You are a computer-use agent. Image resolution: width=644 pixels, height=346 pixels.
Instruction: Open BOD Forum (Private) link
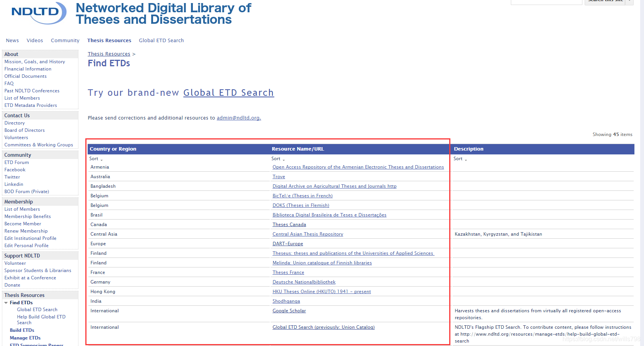point(27,192)
